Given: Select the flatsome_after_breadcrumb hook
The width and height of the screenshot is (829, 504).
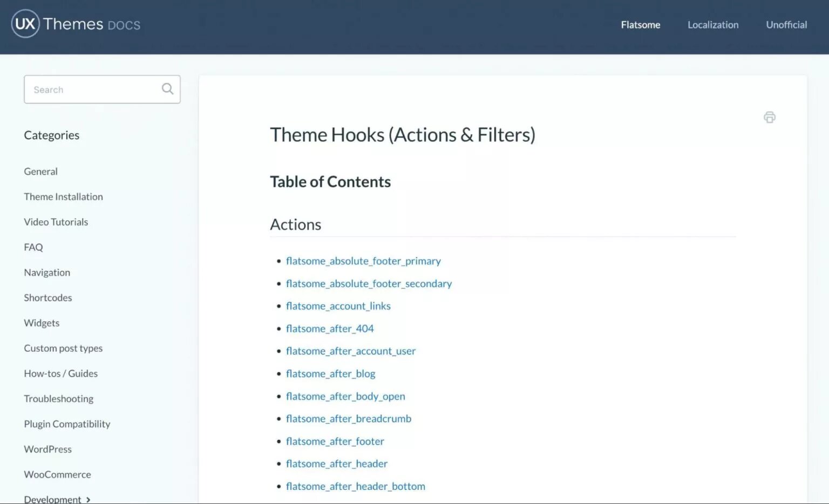Looking at the screenshot, I should click(349, 418).
